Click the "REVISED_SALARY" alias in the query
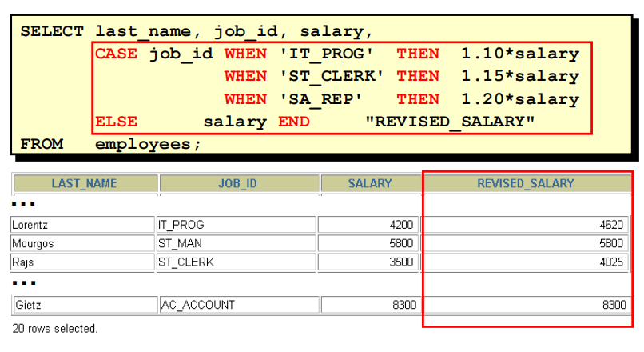Image resolution: width=644 pixels, height=352 pixels. pos(450,122)
